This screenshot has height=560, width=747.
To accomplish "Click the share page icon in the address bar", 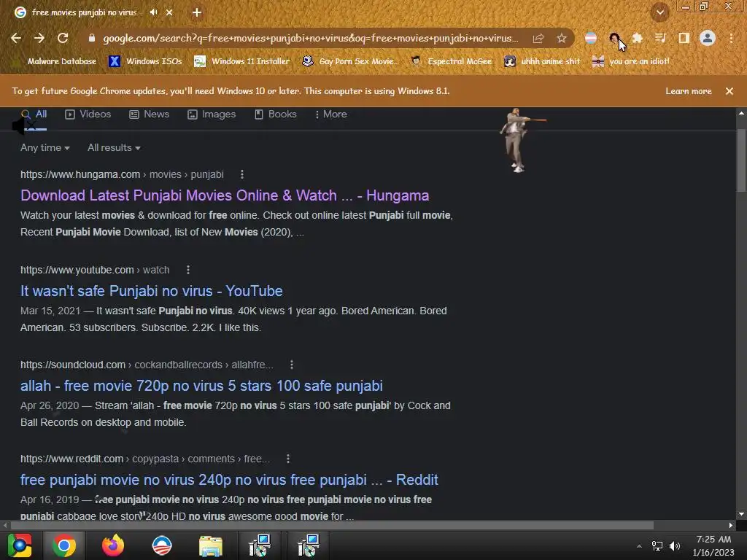I will 538,38.
